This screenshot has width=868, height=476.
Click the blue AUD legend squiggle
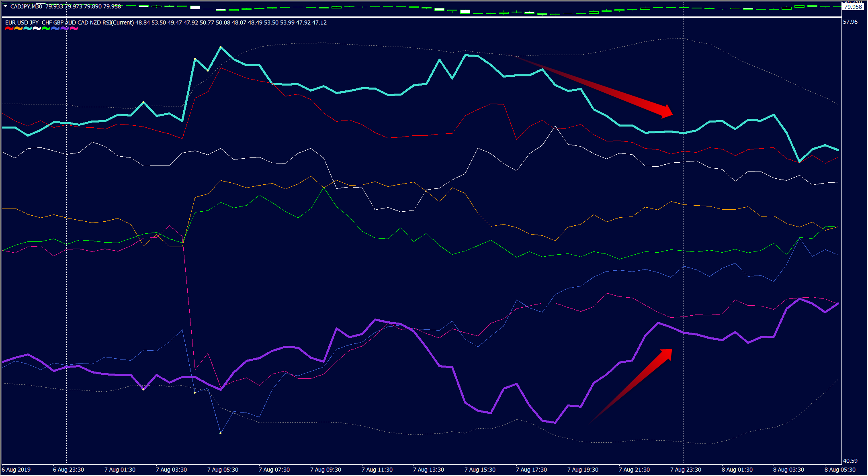pyautogui.click(x=55, y=29)
